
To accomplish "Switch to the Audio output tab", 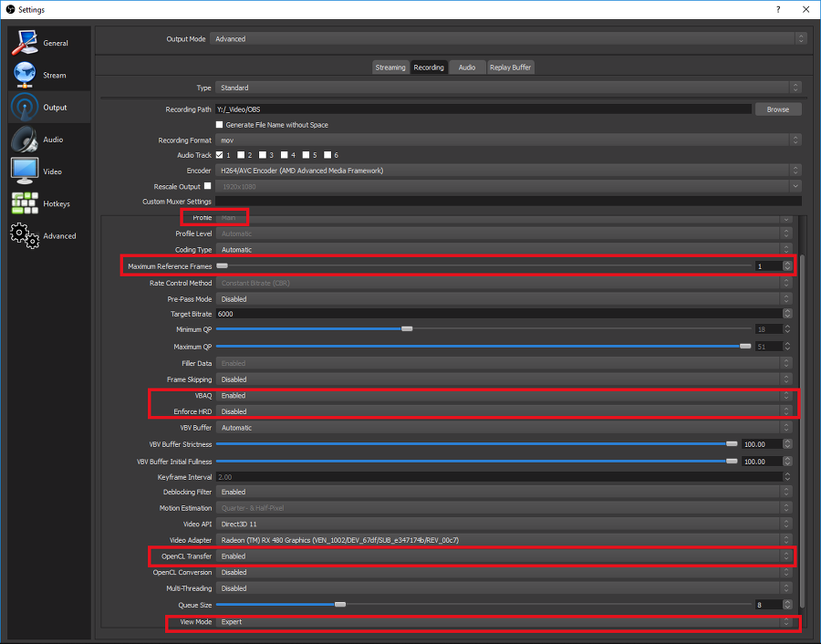I will coord(466,68).
